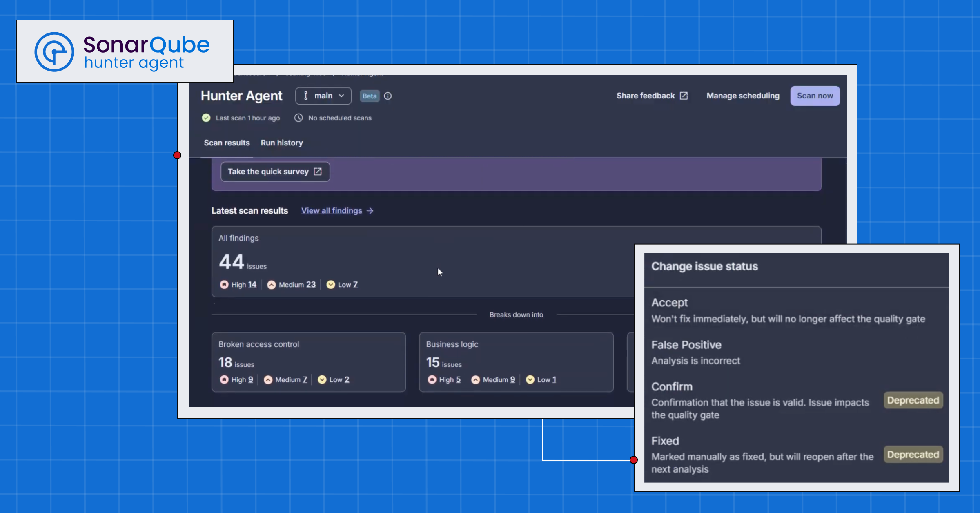Click the green check icon for last scan
Screen dimensions: 980x513
click(206, 118)
